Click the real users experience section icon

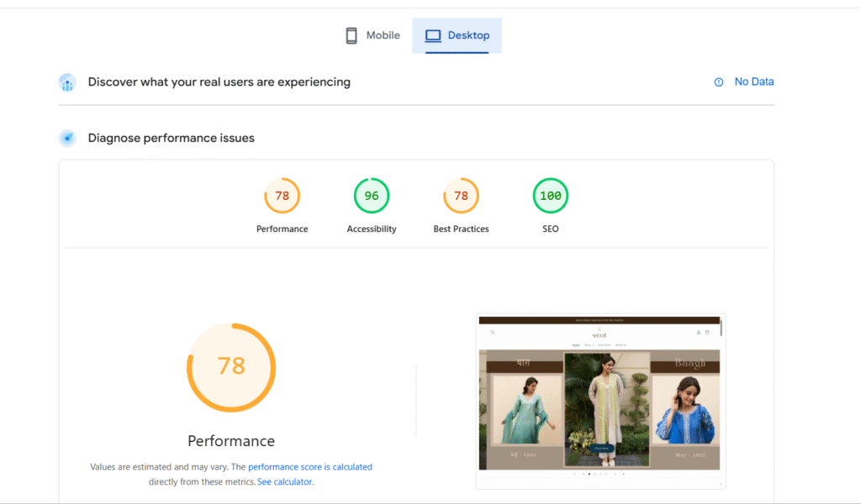coord(67,82)
